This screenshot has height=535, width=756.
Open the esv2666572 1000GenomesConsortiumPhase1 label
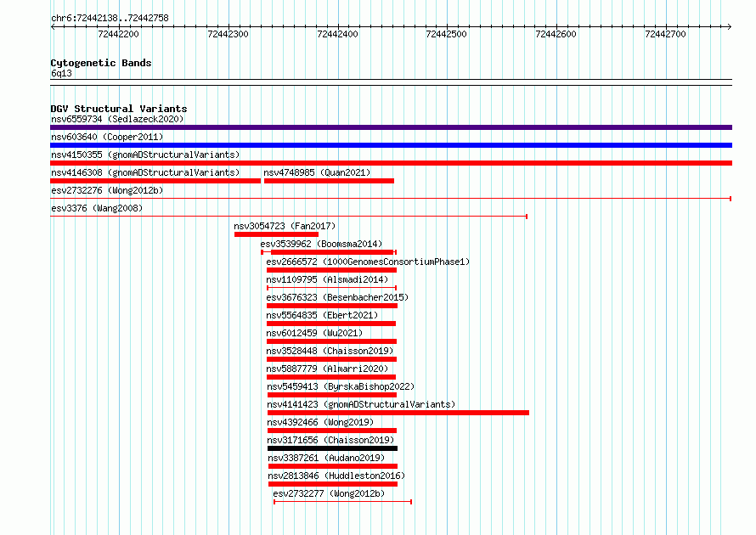pos(368,262)
